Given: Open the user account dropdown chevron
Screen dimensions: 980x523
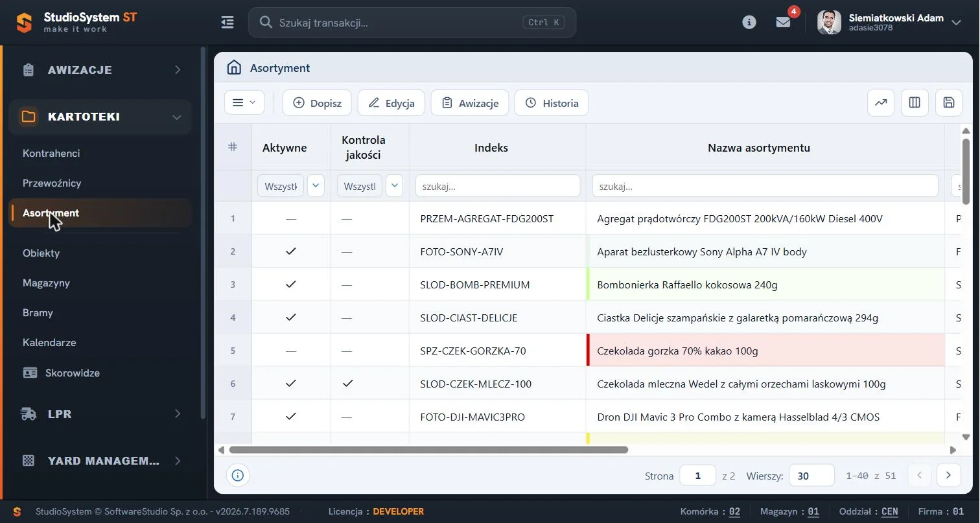Looking at the screenshot, I should point(956,23).
